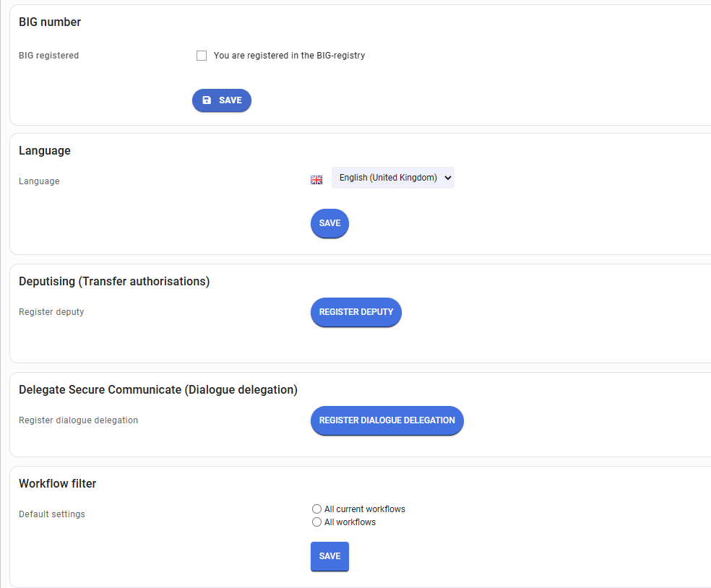Click the 'You are registered in the BIG-registry' label
This screenshot has width=711, height=588.
(x=289, y=56)
